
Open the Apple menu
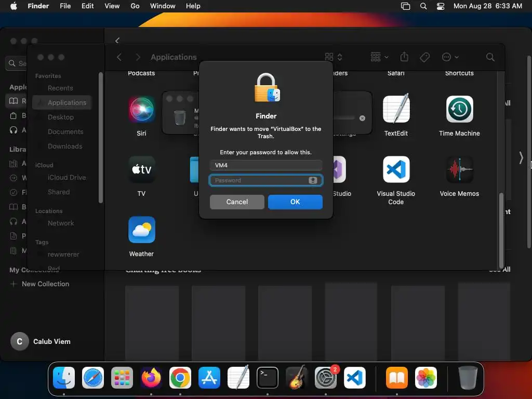click(x=14, y=6)
